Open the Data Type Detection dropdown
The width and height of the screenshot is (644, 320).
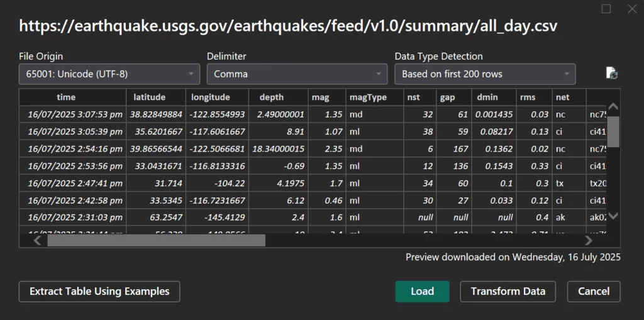coord(485,74)
